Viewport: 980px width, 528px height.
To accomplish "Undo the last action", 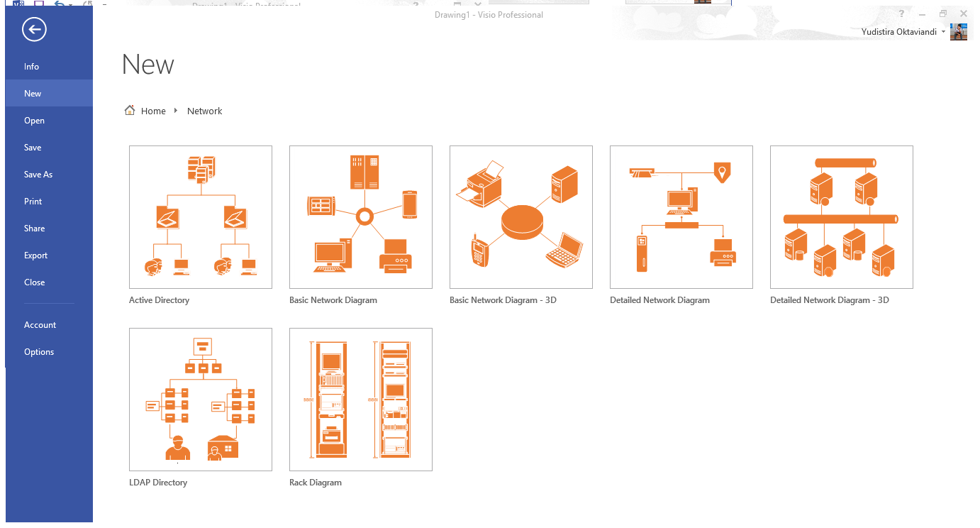I will tap(60, 5).
